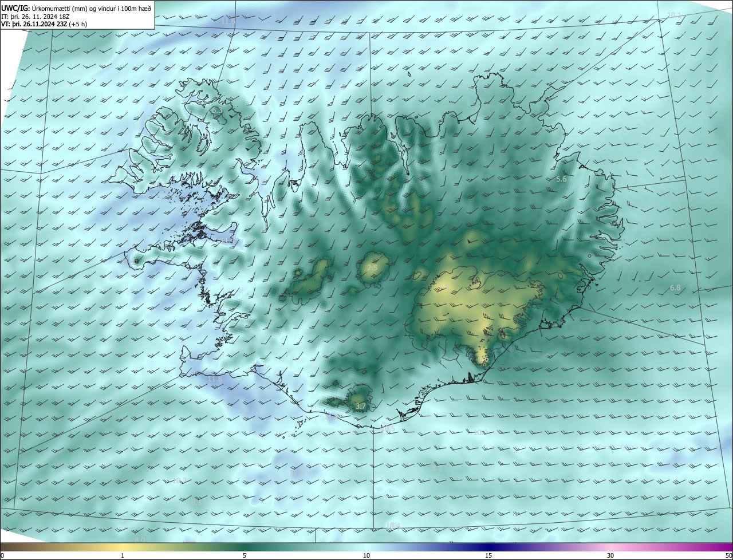
Task: Click the 2.5 value label on the central glacier
Action: click(x=372, y=267)
